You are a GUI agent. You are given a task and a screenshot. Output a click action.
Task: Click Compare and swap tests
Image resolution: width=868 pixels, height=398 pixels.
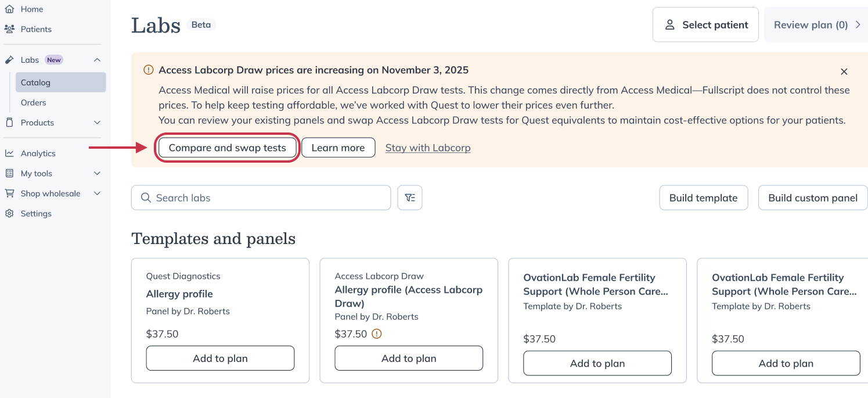228,148
